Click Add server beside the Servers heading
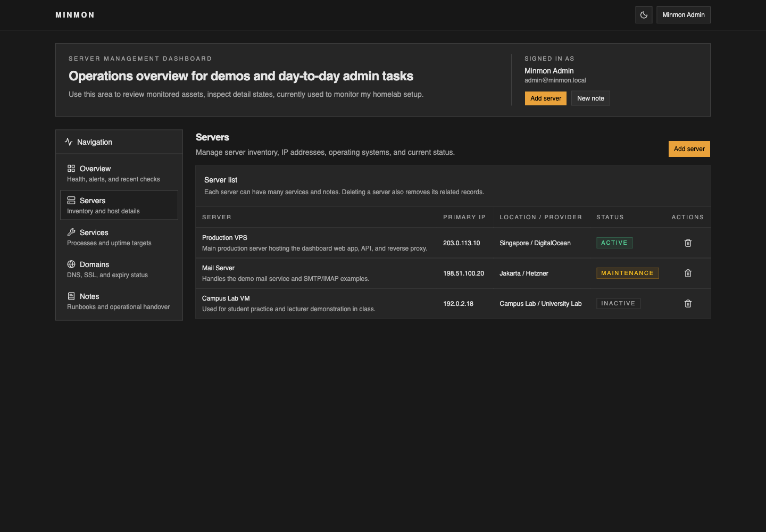 689,149
